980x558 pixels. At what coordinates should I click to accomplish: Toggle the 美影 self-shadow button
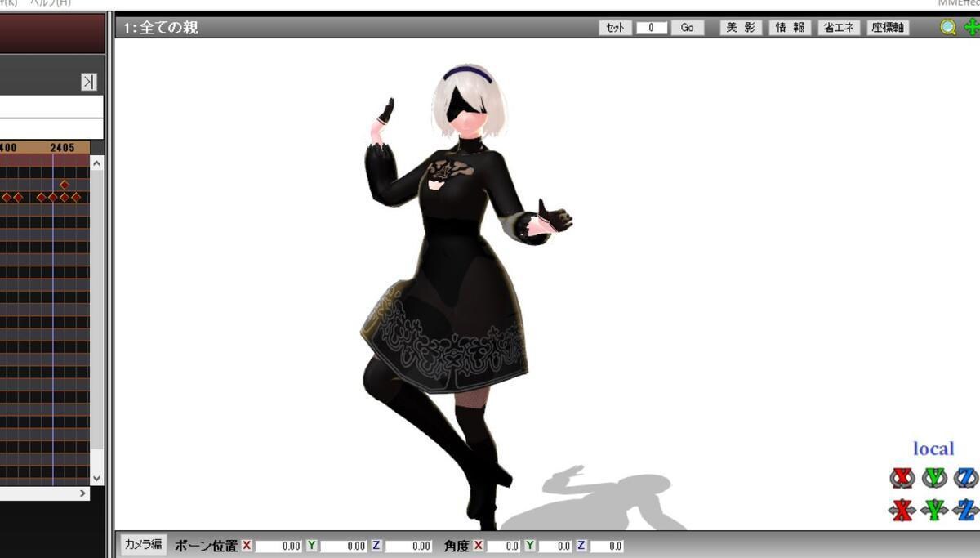pyautogui.click(x=741, y=28)
